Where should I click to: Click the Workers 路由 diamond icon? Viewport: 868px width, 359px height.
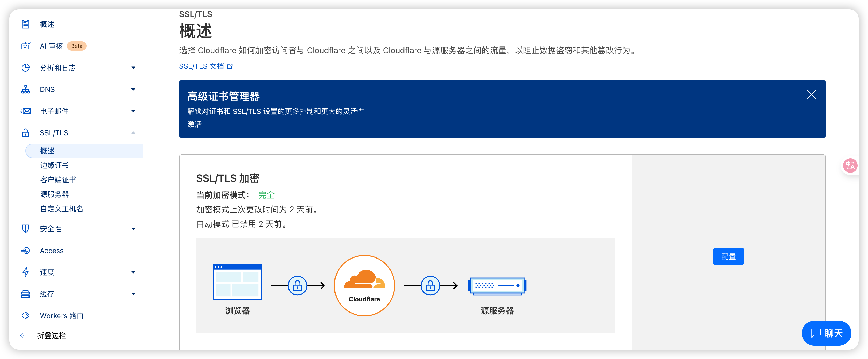click(26, 315)
